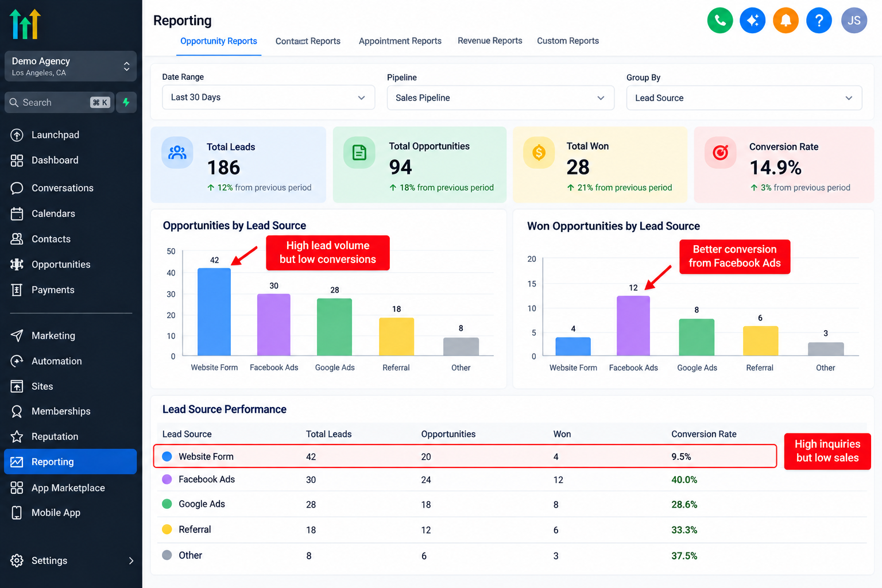Expand Settings chevron arrow in sidebar

pos(131,560)
